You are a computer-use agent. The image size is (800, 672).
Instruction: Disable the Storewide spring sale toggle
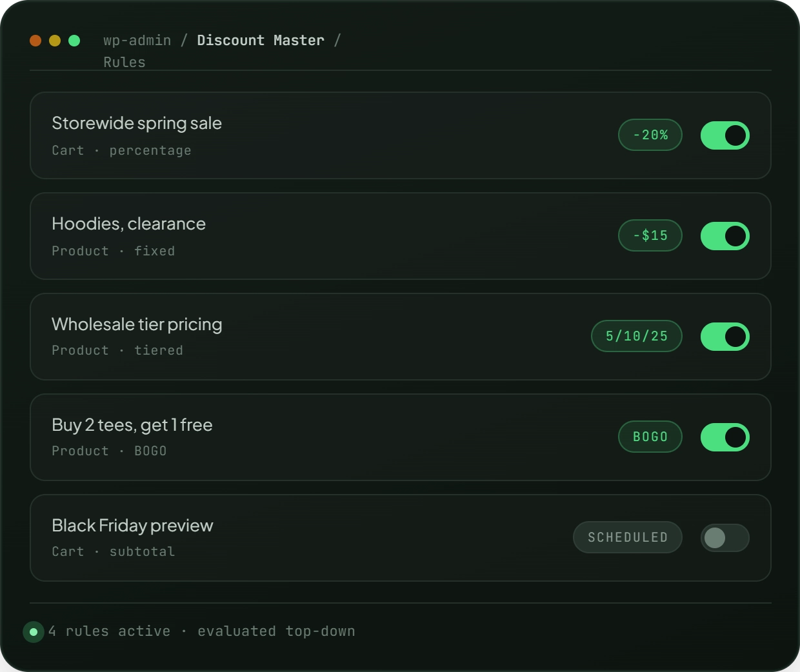pyautogui.click(x=725, y=135)
